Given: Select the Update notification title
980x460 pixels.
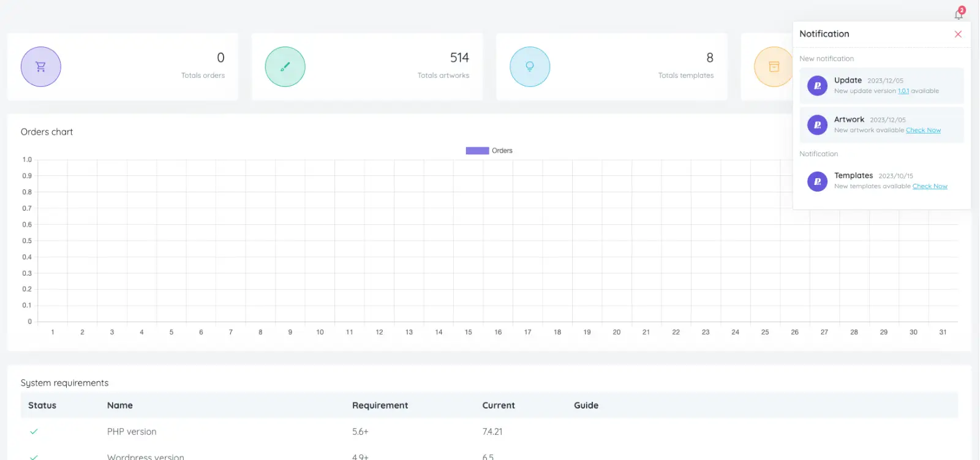Looking at the screenshot, I should (848, 80).
